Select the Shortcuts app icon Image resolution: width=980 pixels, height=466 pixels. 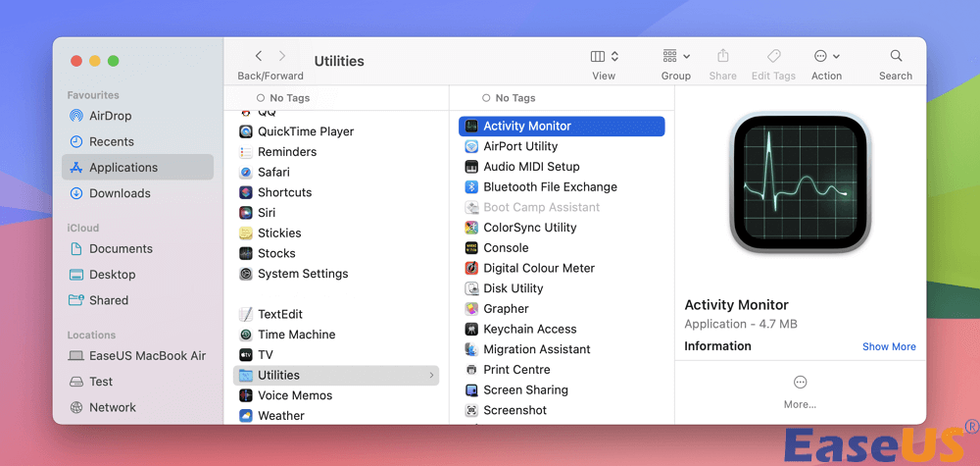[246, 192]
